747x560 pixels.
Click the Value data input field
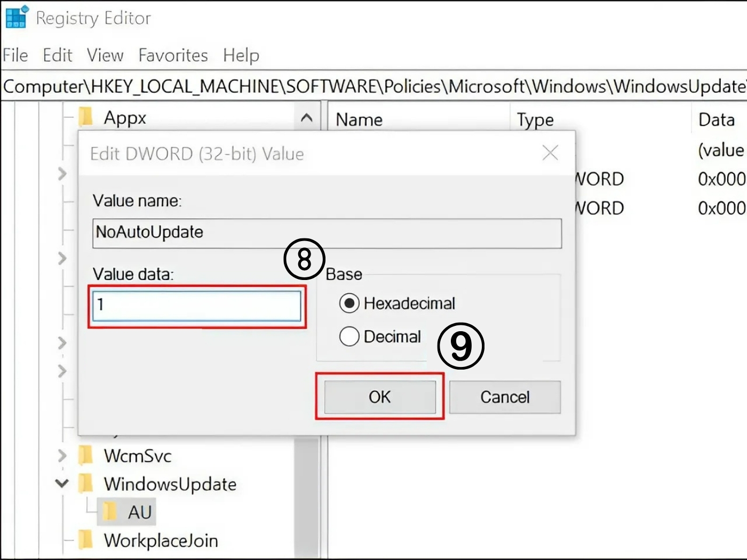tap(197, 306)
